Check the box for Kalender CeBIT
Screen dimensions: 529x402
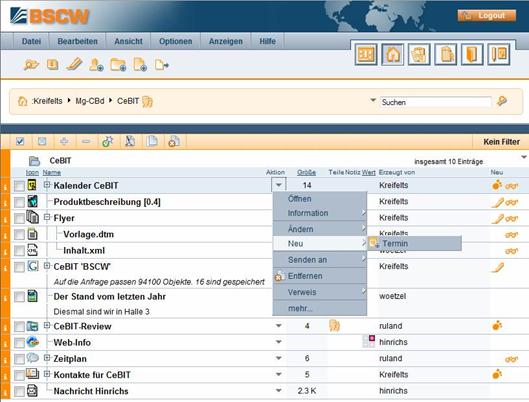tap(19, 186)
